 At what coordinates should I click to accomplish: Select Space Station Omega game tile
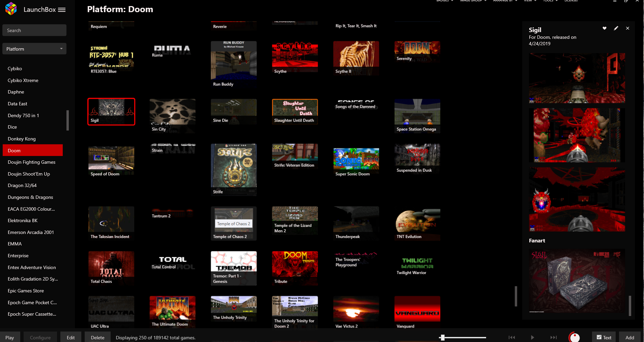click(417, 116)
